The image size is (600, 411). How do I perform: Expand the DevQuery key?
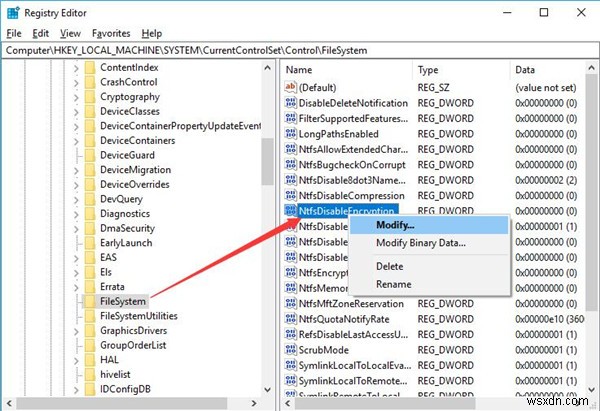[x=76, y=199]
